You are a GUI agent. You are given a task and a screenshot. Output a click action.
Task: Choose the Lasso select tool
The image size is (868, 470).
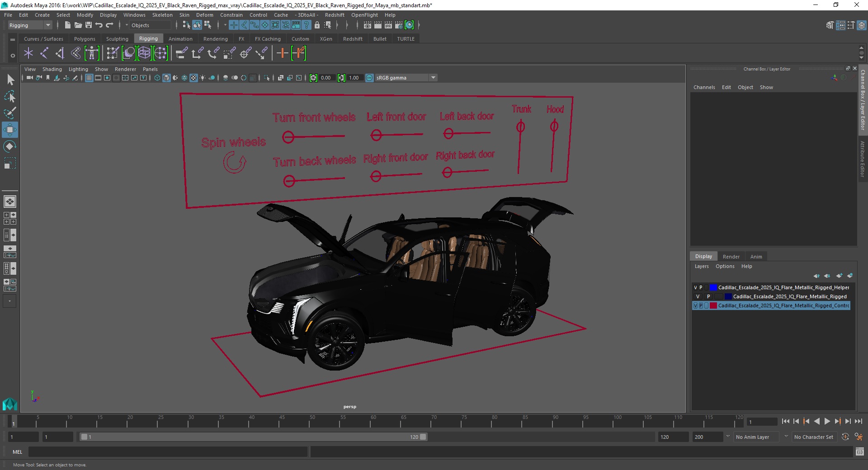[10, 97]
